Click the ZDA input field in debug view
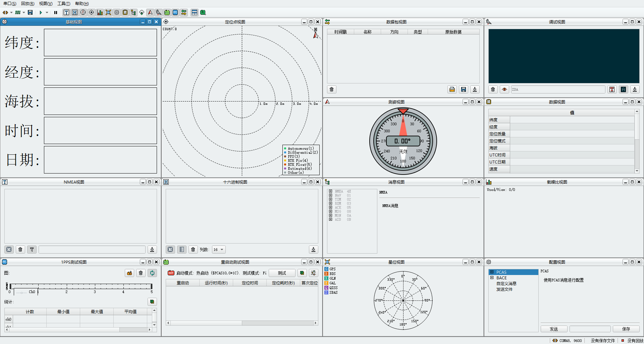This screenshot has height=344, width=644. (557, 89)
